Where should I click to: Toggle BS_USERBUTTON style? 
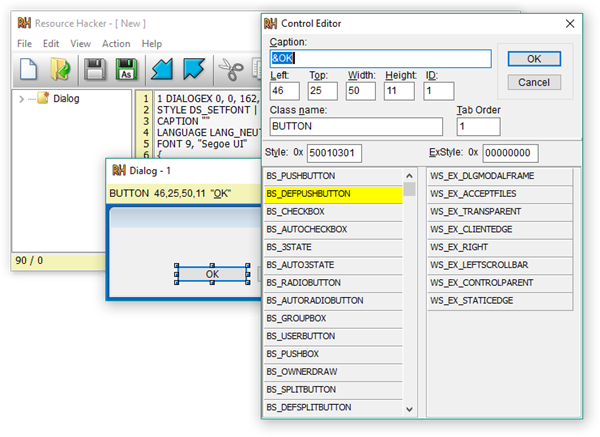click(x=333, y=336)
